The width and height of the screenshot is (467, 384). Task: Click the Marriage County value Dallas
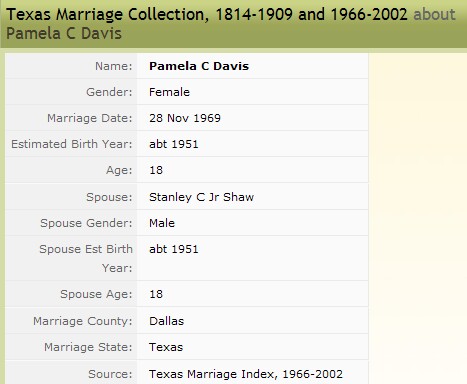(x=166, y=321)
